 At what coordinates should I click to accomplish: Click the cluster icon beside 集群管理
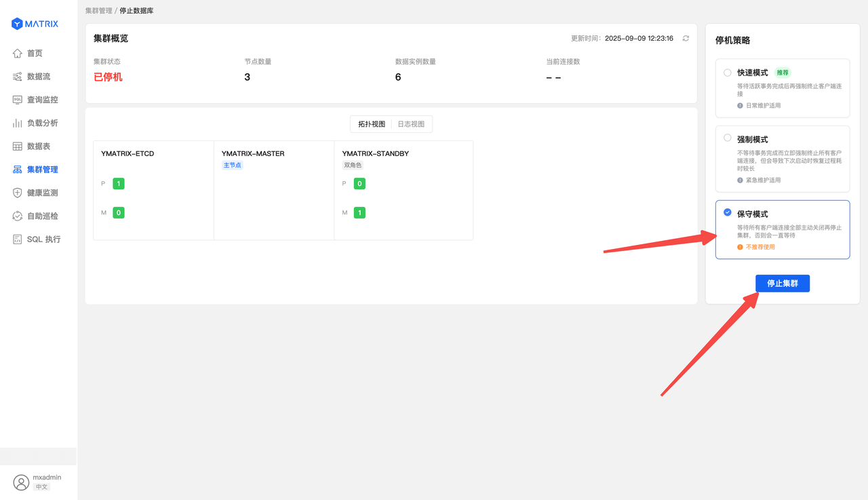(x=18, y=170)
